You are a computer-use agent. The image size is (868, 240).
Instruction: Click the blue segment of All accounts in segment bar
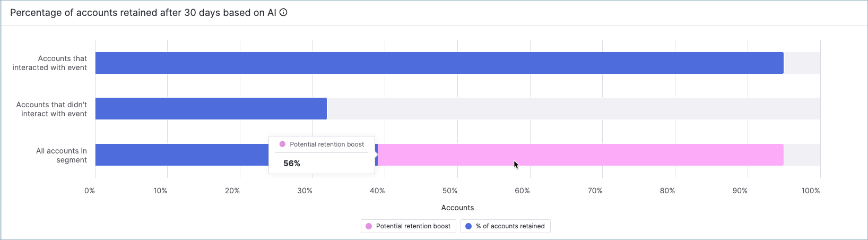coord(181,155)
